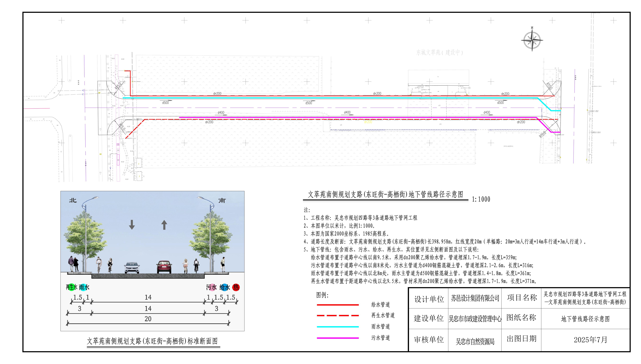Click the yellow dn200 pipe label
The width and height of the screenshot is (641, 364).
(x=368, y=122)
